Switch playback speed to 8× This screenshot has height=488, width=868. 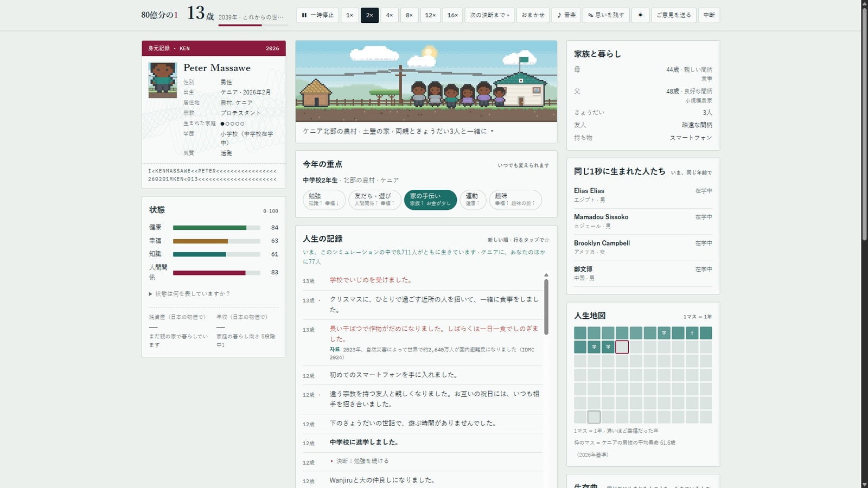pos(410,15)
